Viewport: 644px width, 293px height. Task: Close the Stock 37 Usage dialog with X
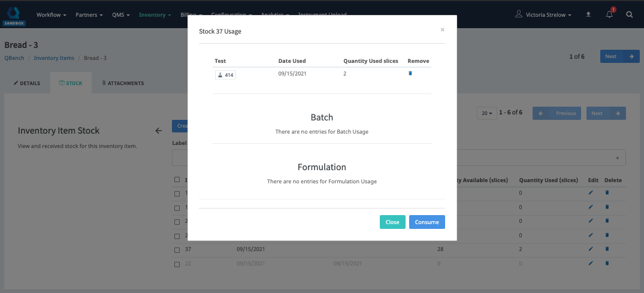[443, 29]
